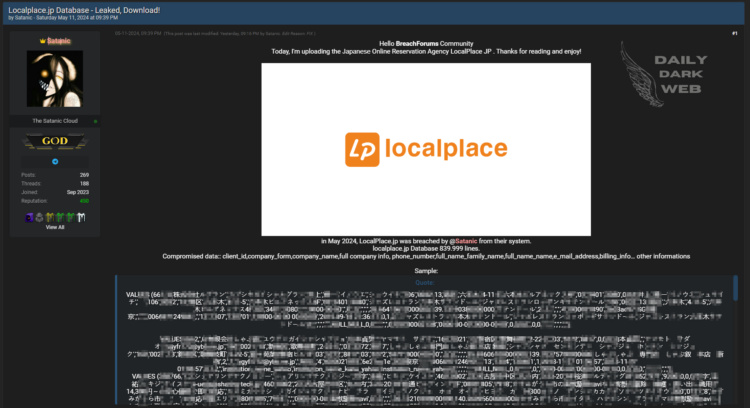The width and height of the screenshot is (750, 408).
Task: Select the GOD rank badge
Action: [55, 141]
